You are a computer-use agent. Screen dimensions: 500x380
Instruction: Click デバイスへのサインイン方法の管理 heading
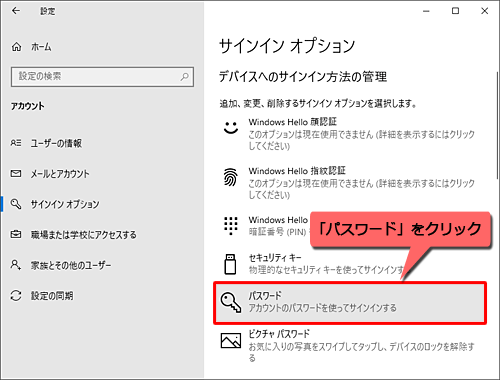tap(303, 77)
